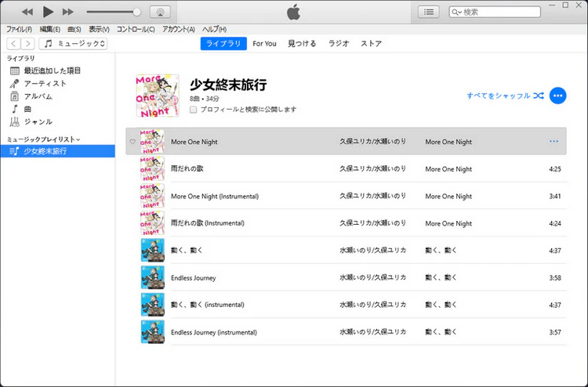Select ジャンル in the sidebar
The image size is (588, 387).
pos(38,121)
